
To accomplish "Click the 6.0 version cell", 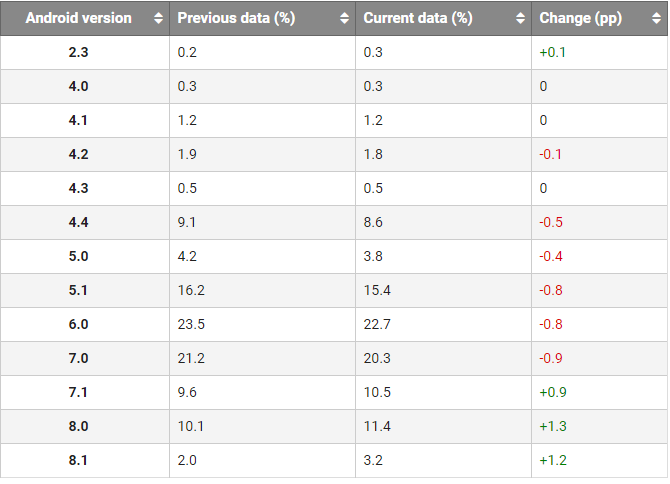I will point(78,324).
